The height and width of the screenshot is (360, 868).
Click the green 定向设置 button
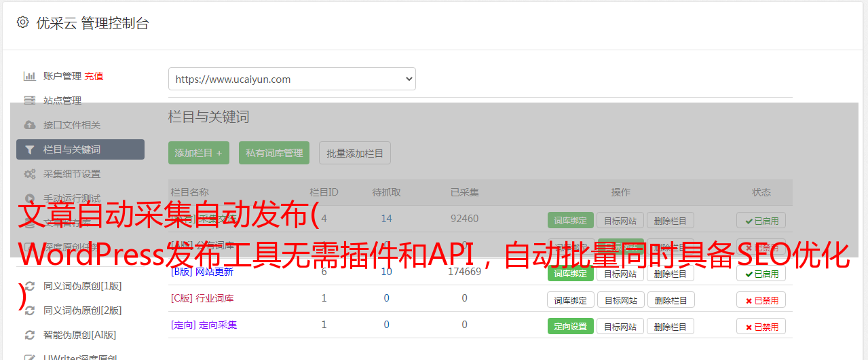click(x=570, y=326)
